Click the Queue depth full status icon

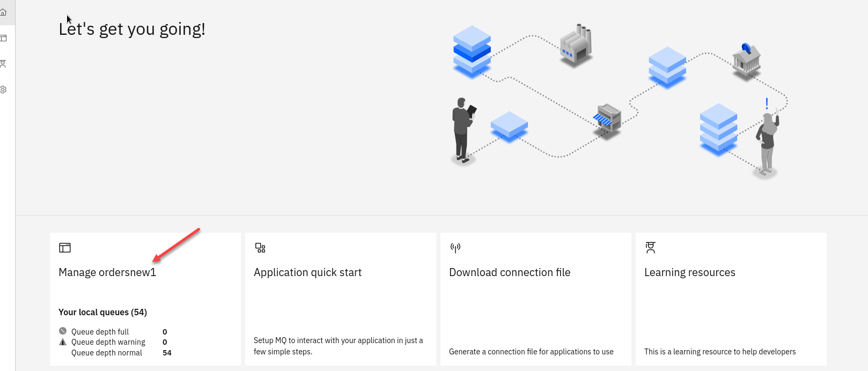pyautogui.click(x=63, y=331)
